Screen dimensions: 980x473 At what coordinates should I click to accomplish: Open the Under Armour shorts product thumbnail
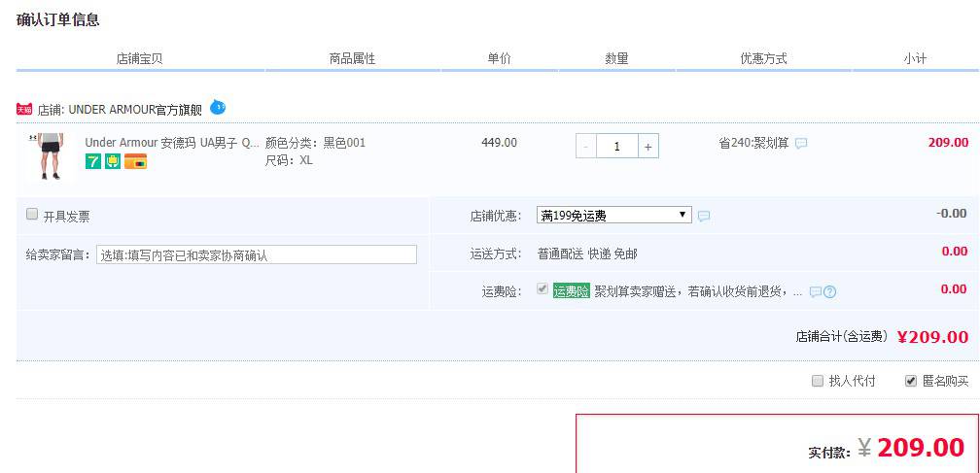pyautogui.click(x=50, y=156)
